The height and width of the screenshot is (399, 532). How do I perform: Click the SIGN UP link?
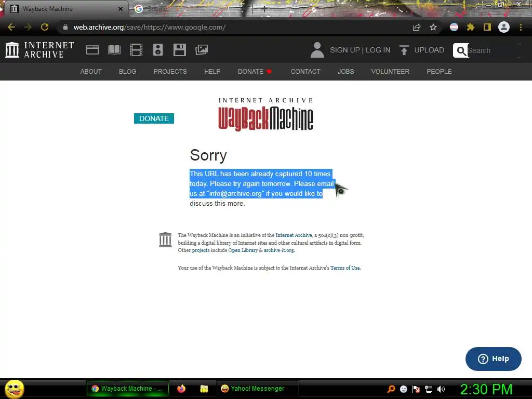[x=345, y=50]
